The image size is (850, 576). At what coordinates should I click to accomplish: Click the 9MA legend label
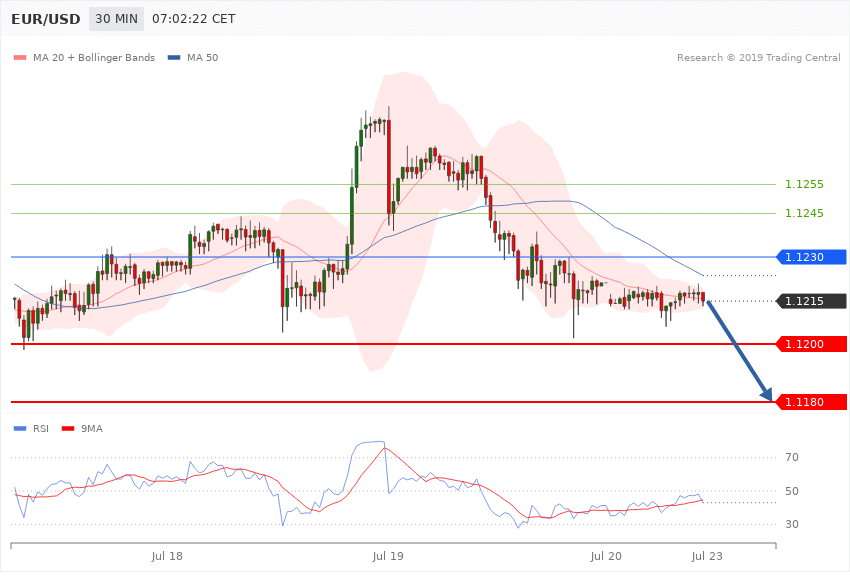[x=92, y=429]
